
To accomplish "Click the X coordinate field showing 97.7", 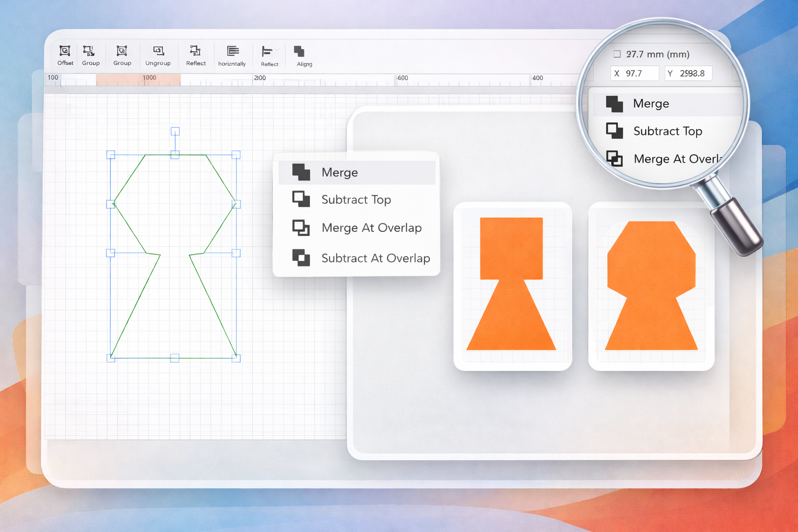I will click(x=634, y=74).
